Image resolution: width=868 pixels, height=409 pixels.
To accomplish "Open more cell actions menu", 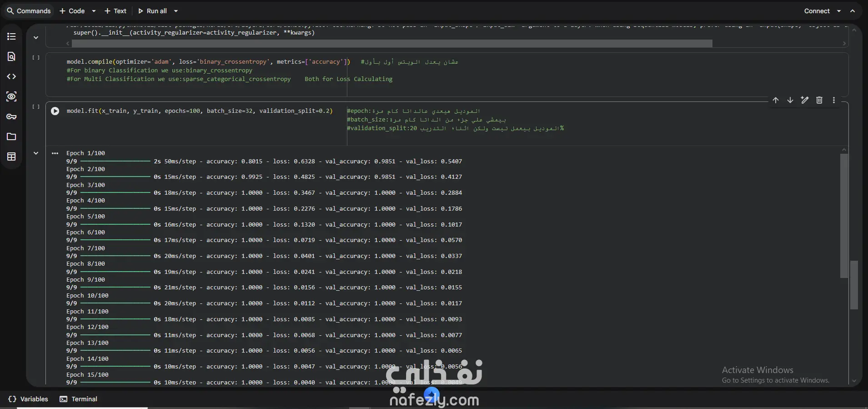I will [834, 100].
